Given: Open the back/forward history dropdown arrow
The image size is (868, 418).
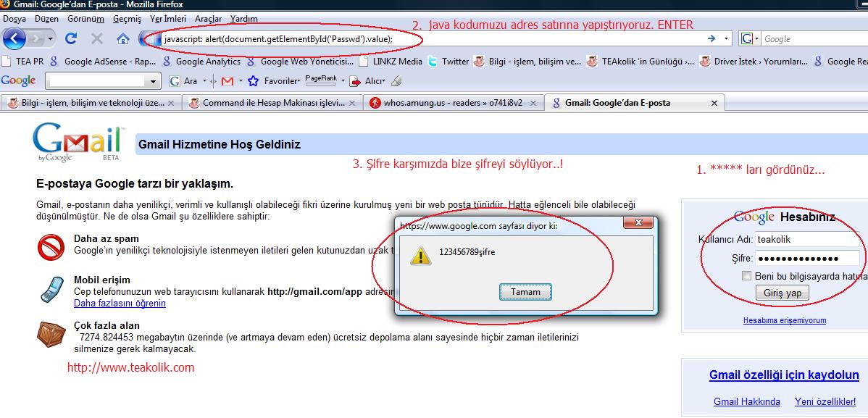Looking at the screenshot, I should click(x=51, y=39).
